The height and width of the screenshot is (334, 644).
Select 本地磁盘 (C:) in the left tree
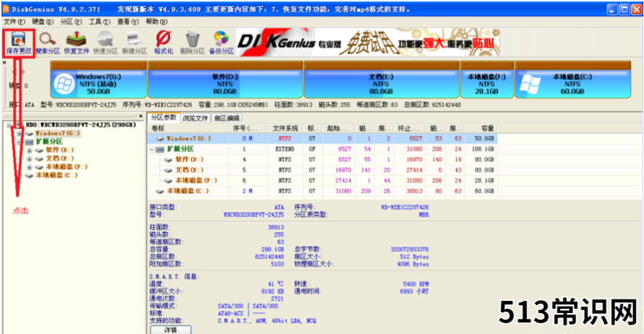56,175
